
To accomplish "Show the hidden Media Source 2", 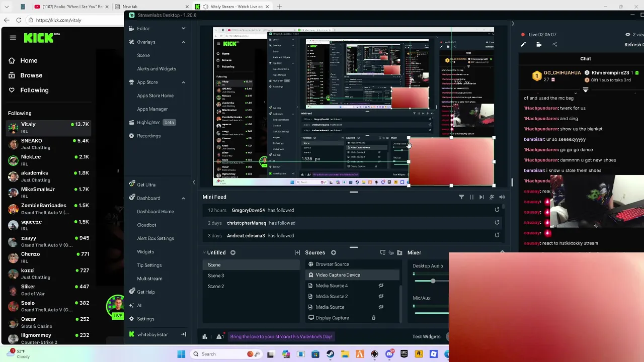I will [x=381, y=296].
